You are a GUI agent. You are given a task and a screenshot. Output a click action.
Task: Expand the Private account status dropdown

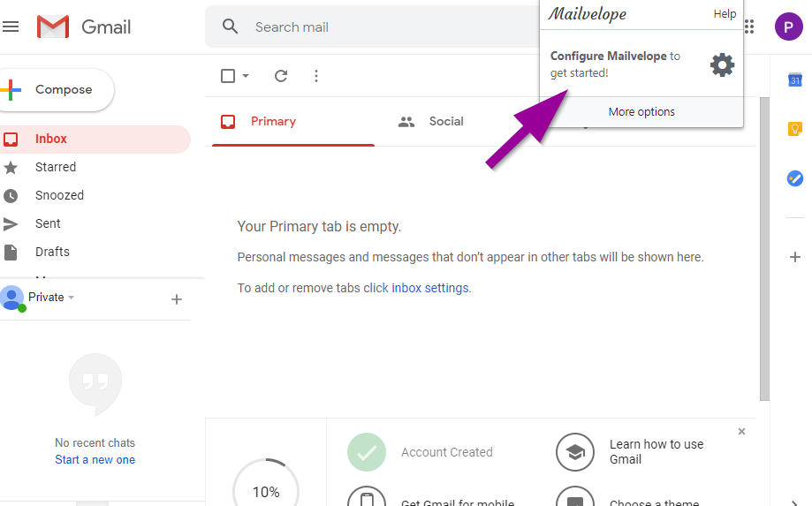[71, 298]
